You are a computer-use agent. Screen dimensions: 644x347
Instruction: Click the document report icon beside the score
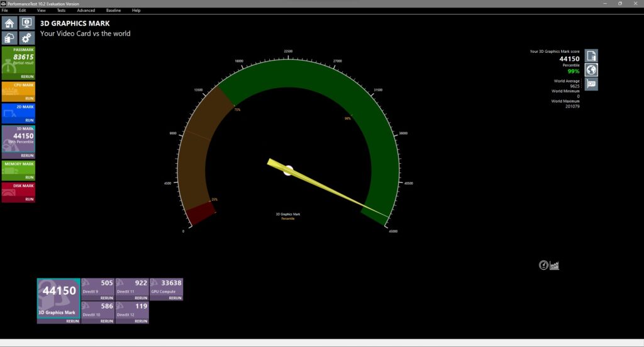(591, 56)
